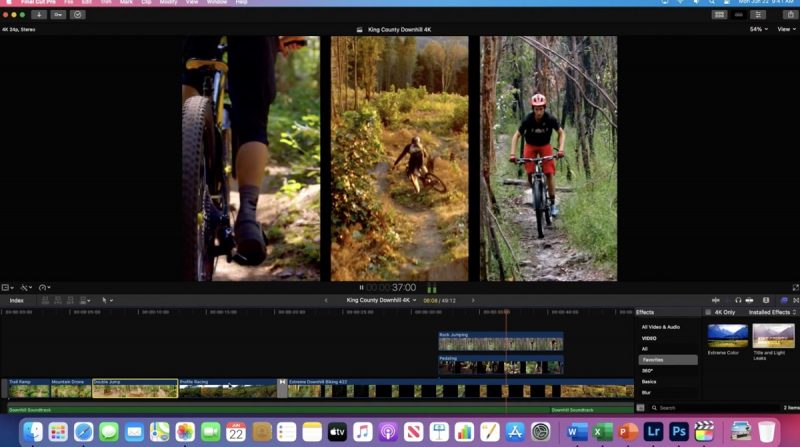
Task: Open the viewer zoom 54% dropdown
Action: coord(758,29)
